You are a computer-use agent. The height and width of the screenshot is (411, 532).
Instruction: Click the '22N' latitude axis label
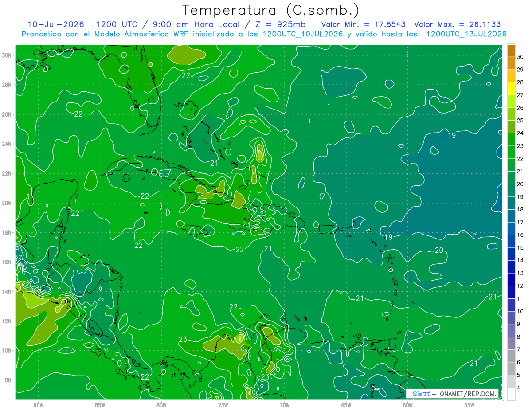point(8,173)
